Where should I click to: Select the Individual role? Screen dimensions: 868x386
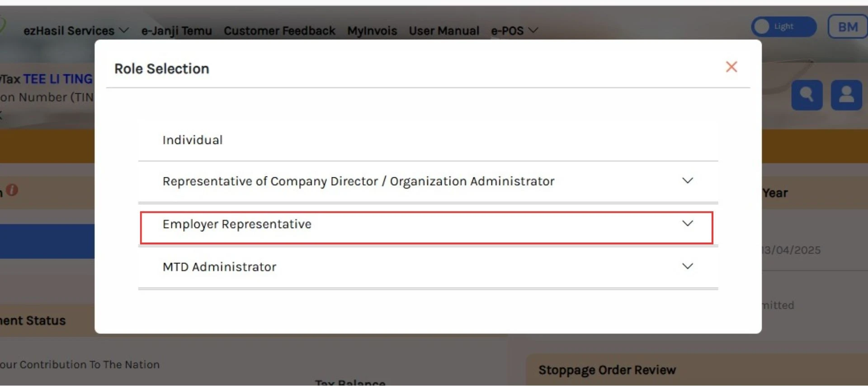[193, 140]
